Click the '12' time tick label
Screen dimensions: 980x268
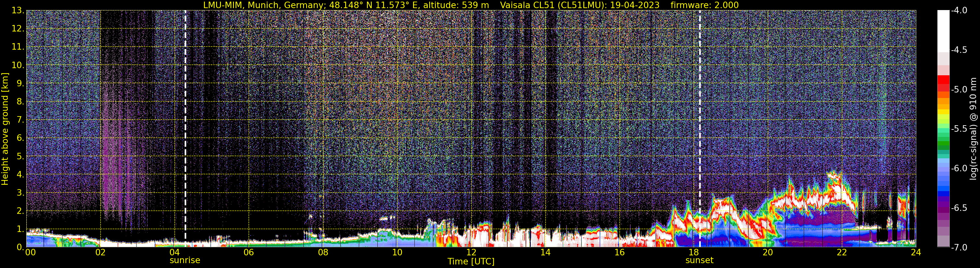(x=471, y=252)
